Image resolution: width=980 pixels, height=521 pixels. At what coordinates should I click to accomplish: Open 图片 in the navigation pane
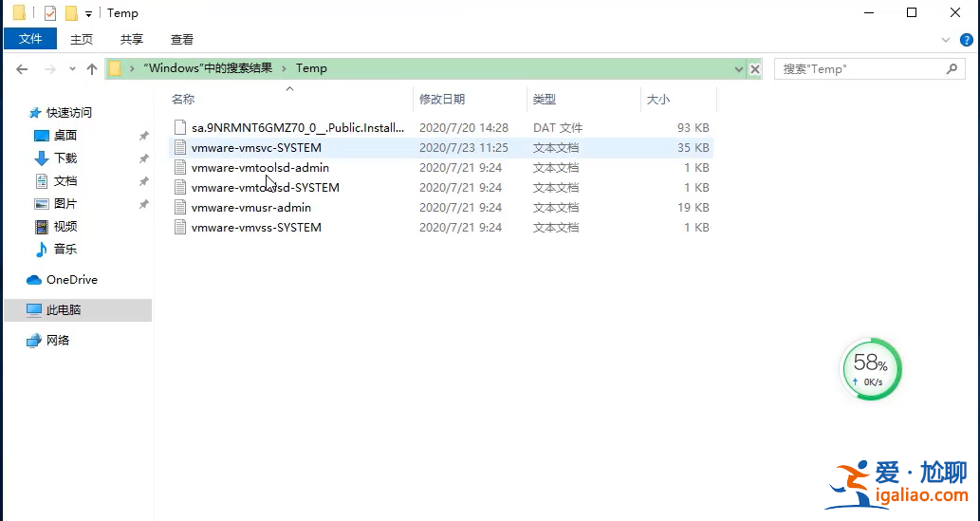click(65, 203)
